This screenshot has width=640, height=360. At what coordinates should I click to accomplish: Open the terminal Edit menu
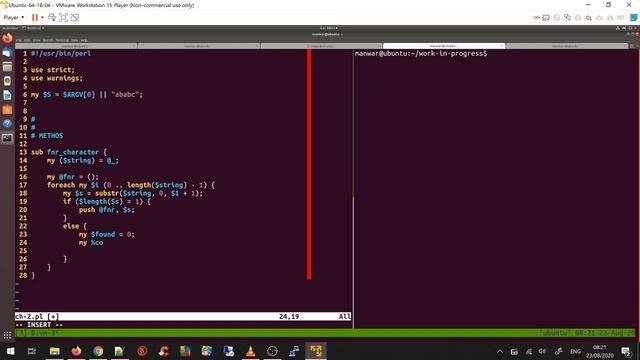click(27, 40)
